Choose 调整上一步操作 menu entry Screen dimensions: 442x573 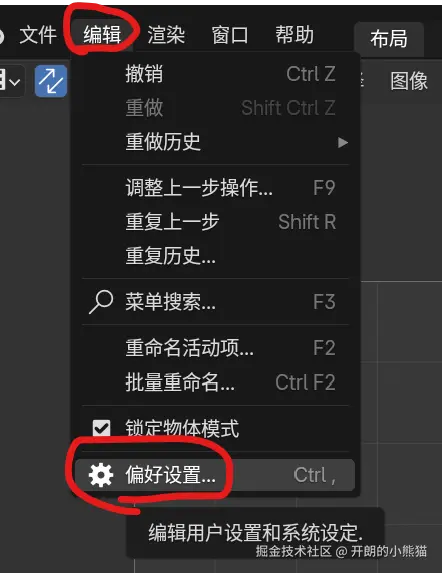tap(215, 188)
